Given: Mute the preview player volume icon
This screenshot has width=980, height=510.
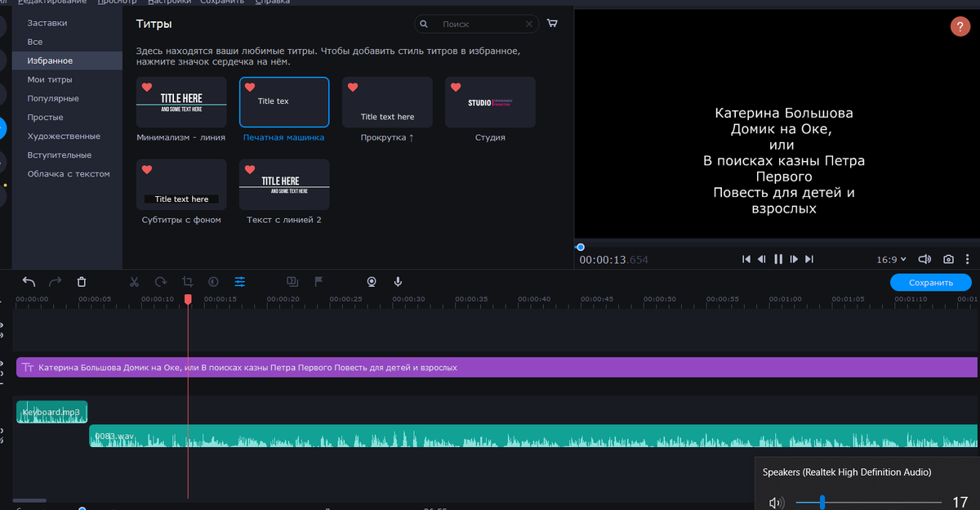Looking at the screenshot, I should 924,259.
